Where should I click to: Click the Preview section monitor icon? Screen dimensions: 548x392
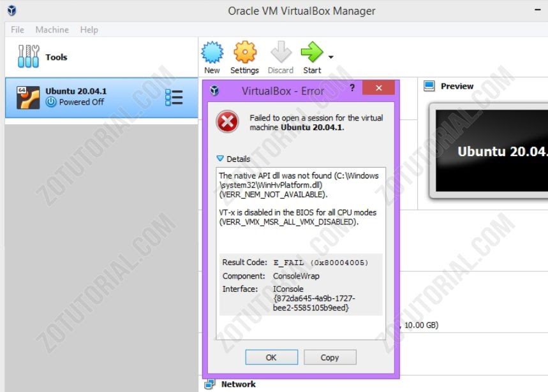pos(429,86)
